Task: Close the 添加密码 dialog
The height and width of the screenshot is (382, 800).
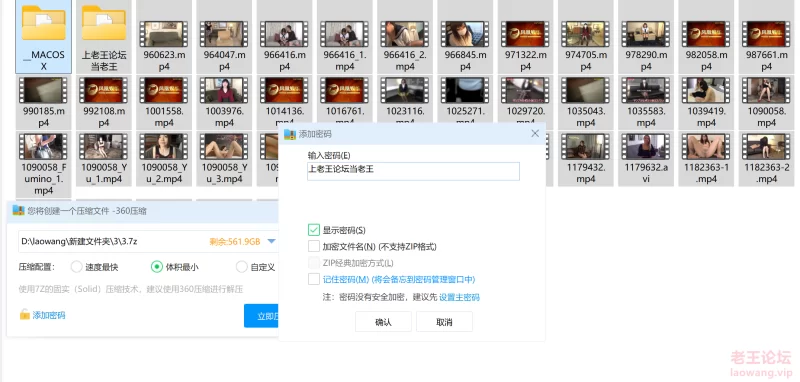Action: pyautogui.click(x=535, y=134)
